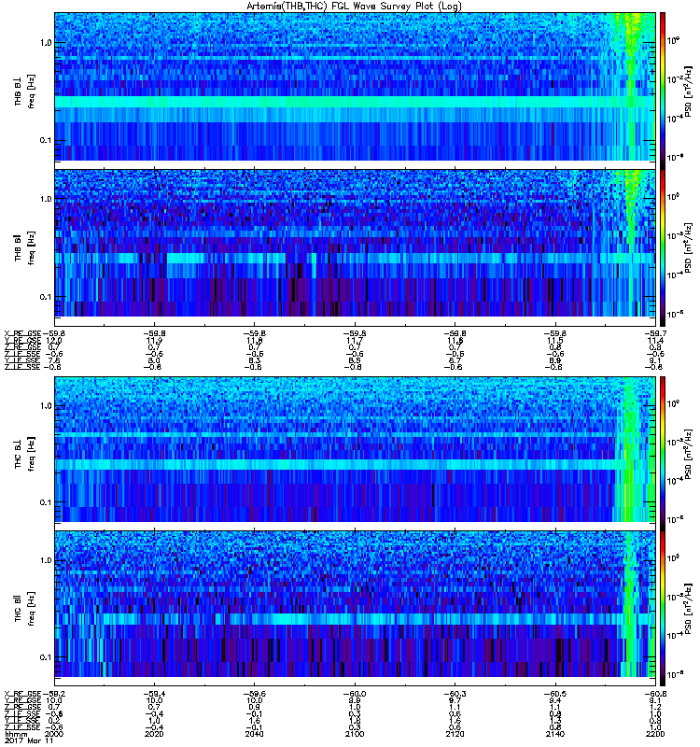Click the '-59.6' X_RE_GSE value in the lower table
The image size is (700, 747).
pos(254,694)
